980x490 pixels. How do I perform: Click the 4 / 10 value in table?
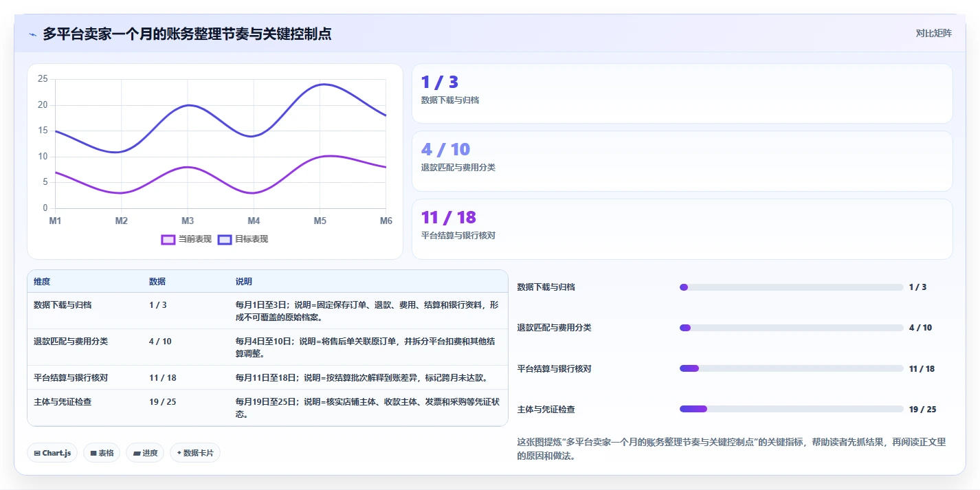(160, 342)
